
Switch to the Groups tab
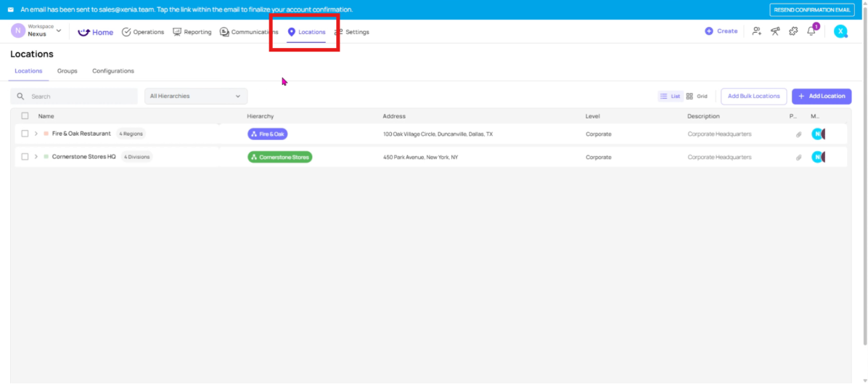click(x=67, y=71)
